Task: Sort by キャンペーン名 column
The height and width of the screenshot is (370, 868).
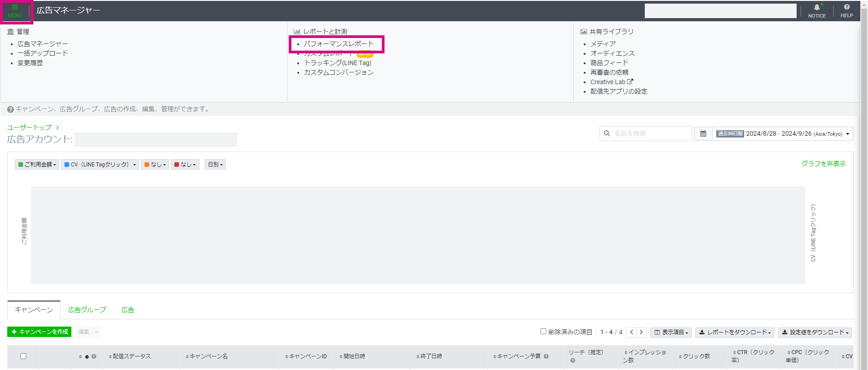Action: pyautogui.click(x=206, y=356)
